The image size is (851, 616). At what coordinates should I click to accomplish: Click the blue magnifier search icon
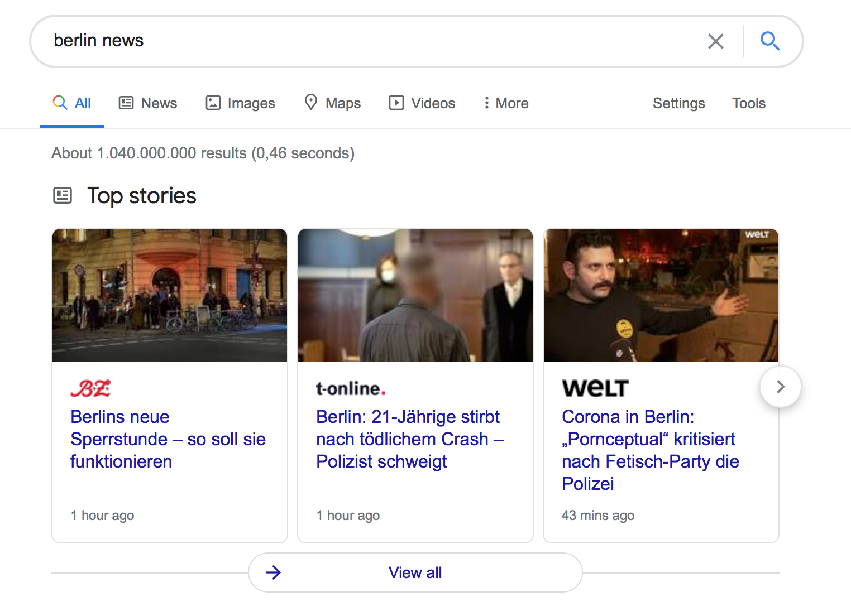(770, 41)
